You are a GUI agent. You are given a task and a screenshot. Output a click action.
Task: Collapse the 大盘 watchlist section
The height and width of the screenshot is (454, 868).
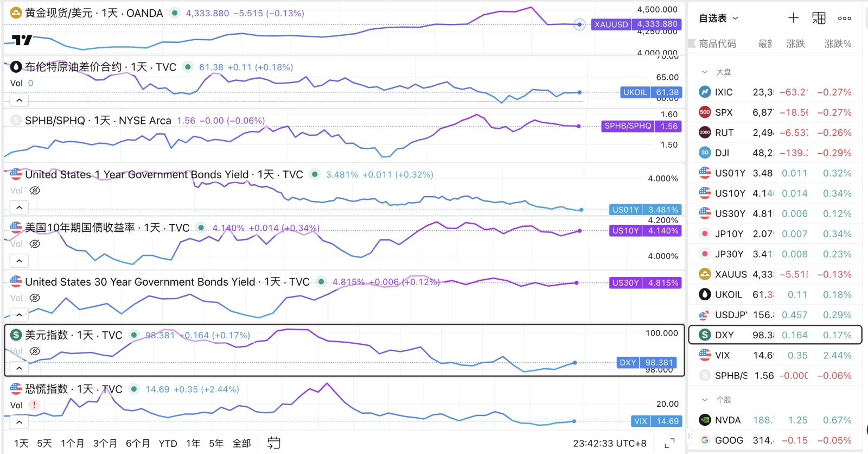click(705, 72)
